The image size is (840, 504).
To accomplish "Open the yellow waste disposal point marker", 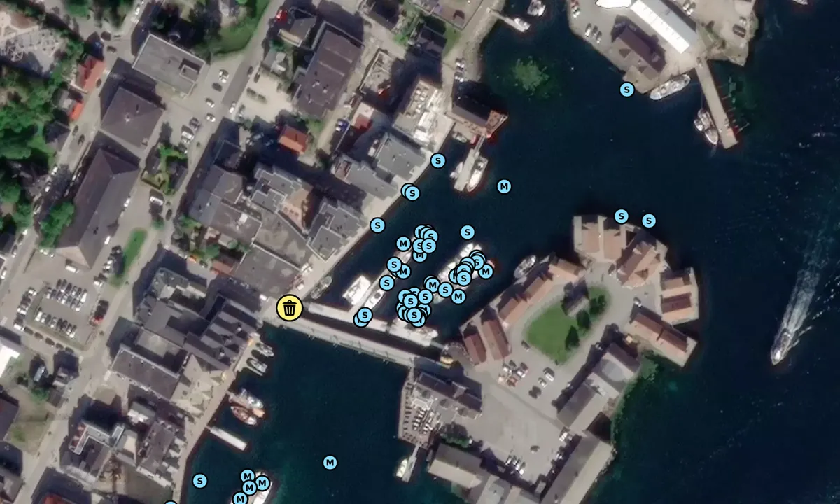I will click(x=290, y=308).
